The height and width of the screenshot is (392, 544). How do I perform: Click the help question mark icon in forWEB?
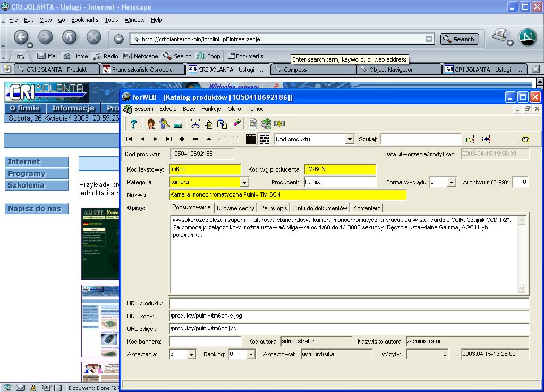point(133,124)
